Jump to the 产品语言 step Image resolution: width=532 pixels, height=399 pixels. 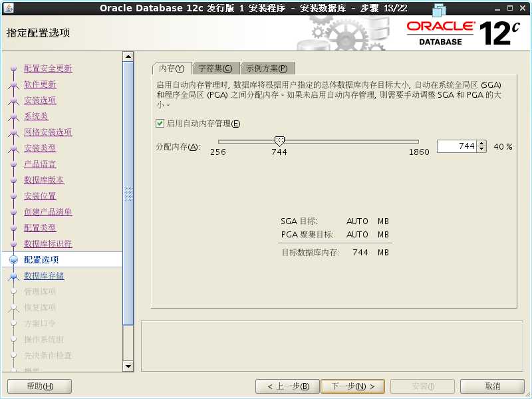point(40,164)
